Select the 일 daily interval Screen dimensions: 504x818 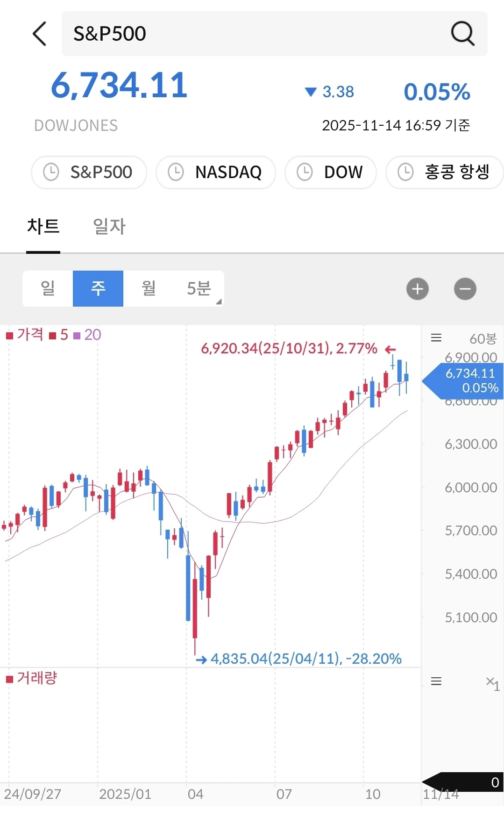[48, 288]
